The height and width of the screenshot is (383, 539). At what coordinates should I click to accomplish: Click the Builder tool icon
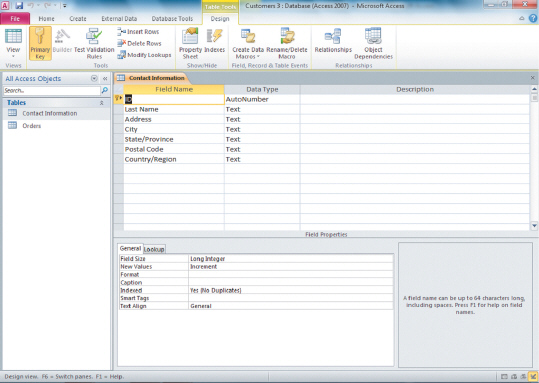(62, 41)
